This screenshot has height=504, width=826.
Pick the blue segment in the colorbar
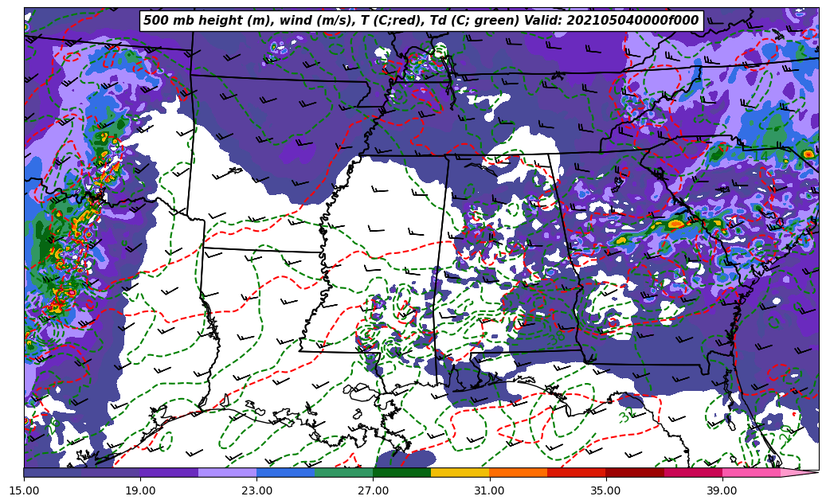(x=285, y=472)
